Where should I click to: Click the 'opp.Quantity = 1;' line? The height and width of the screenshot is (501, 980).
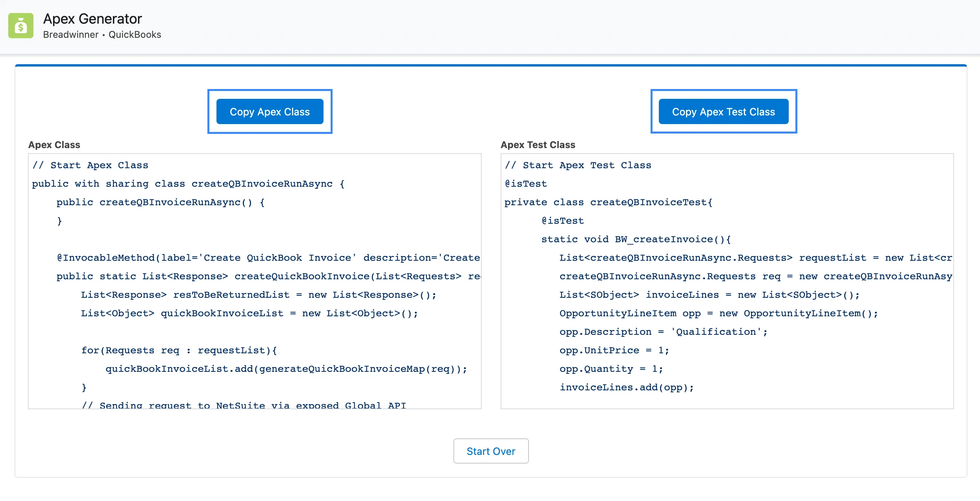611,369
